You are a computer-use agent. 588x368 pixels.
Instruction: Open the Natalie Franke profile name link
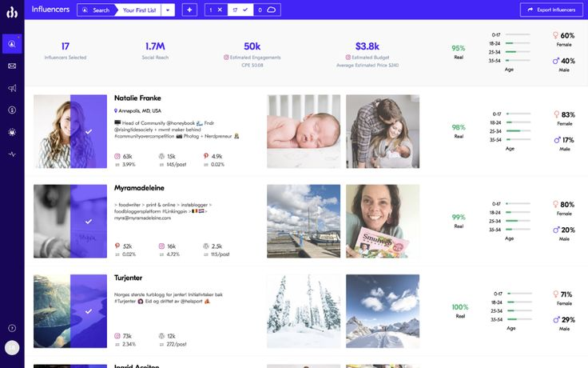pos(137,98)
